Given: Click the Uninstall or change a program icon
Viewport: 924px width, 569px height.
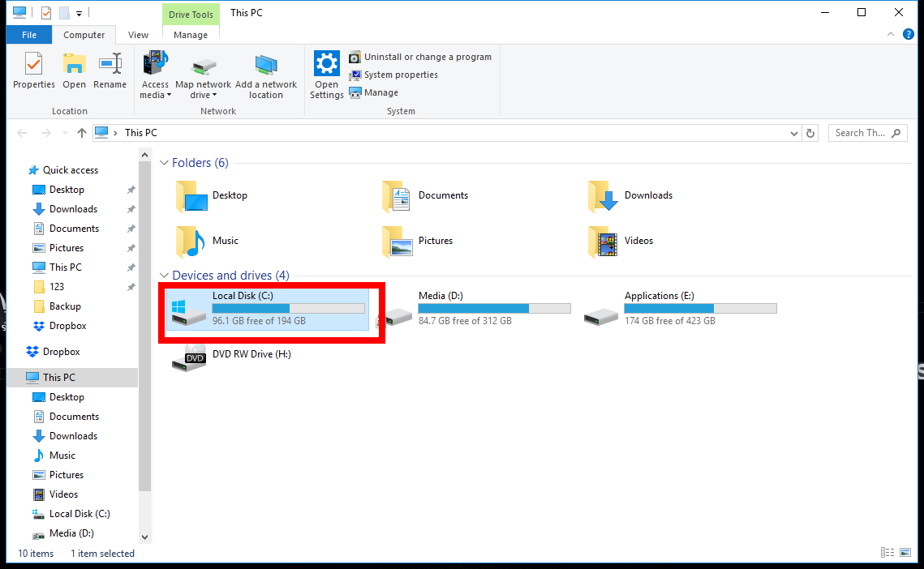Looking at the screenshot, I should click(x=355, y=57).
